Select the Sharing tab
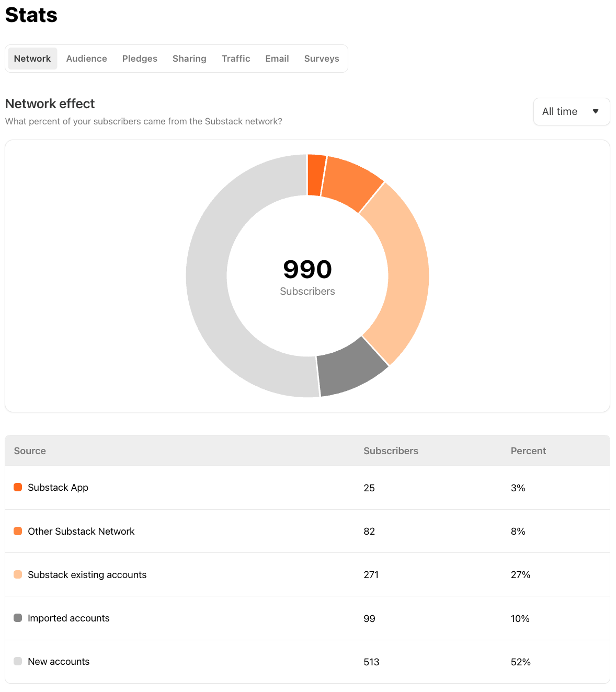This screenshot has width=616, height=692. [x=189, y=59]
